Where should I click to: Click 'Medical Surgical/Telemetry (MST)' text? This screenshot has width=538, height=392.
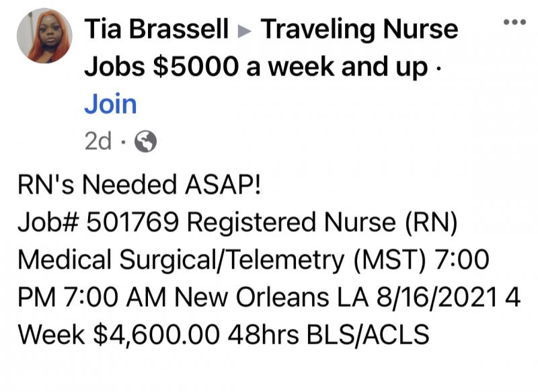pos(222,260)
